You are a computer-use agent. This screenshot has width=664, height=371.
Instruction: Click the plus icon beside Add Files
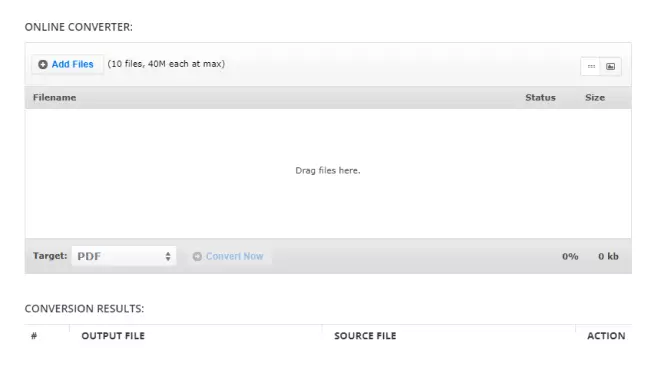point(43,64)
